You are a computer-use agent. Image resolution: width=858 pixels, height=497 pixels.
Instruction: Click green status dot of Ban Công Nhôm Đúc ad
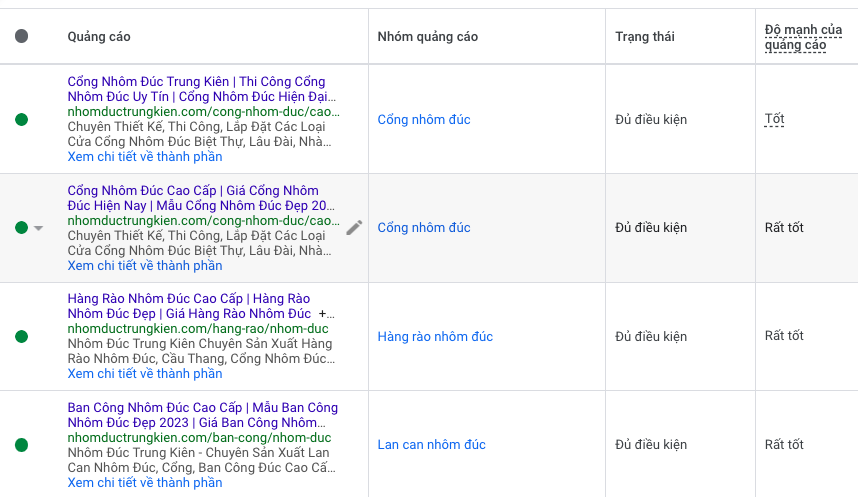pyautogui.click(x=22, y=445)
